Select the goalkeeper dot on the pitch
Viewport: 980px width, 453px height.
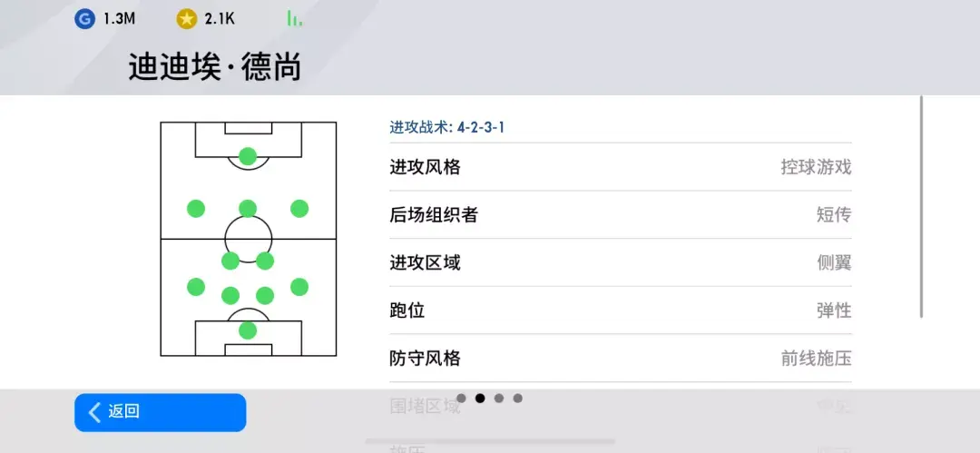pos(248,330)
